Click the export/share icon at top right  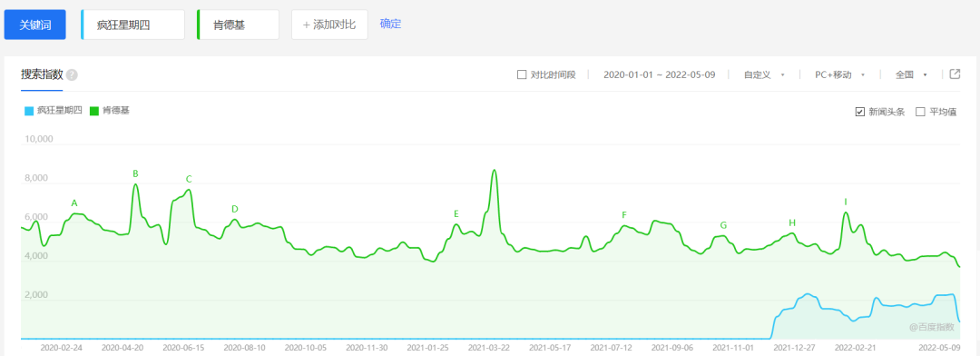955,74
